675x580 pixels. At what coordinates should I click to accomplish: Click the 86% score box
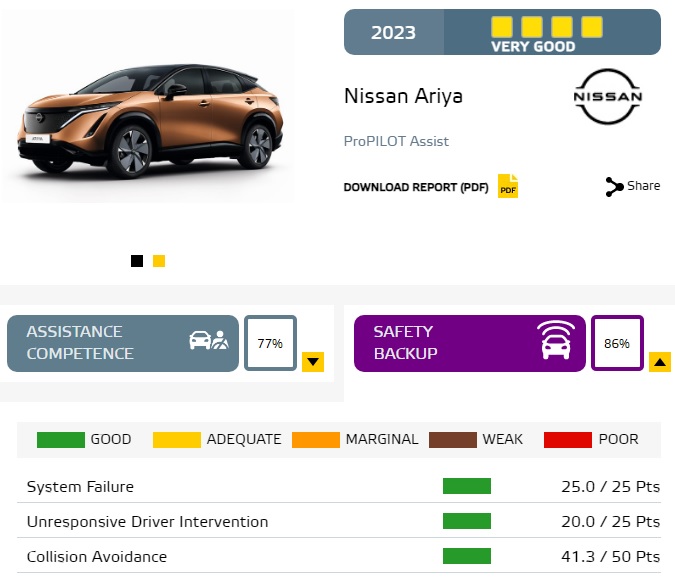pyautogui.click(x=617, y=343)
